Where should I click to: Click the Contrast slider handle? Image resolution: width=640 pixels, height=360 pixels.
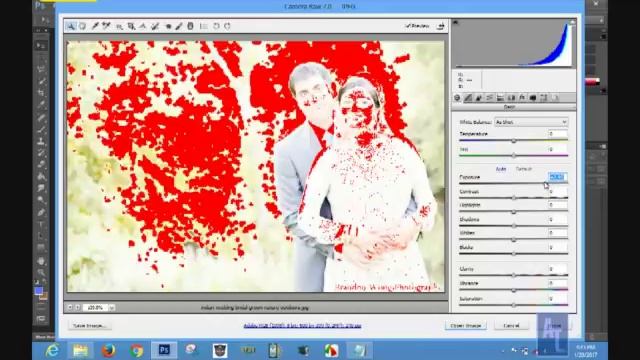(x=514, y=198)
